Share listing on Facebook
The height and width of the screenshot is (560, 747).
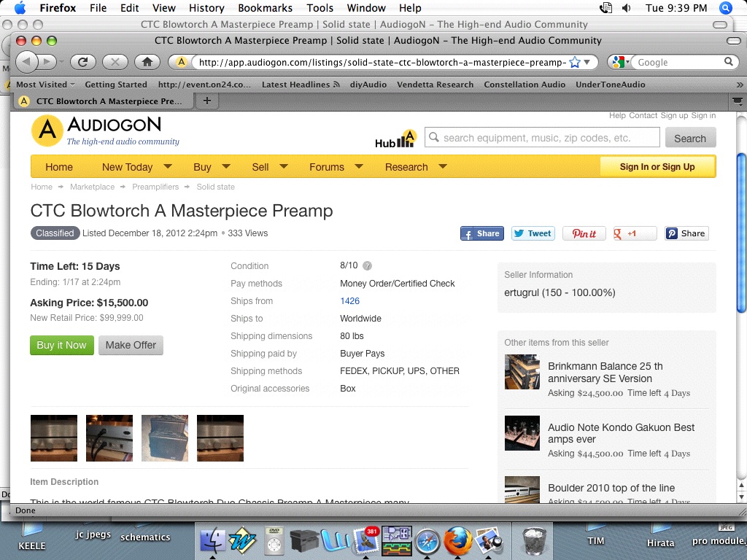481,233
